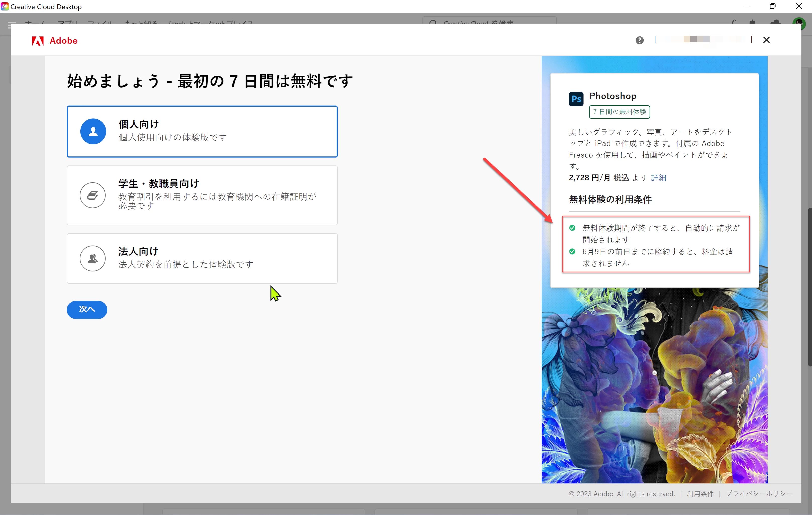
Task: Open the 利用条件 footer link
Action: (700, 494)
